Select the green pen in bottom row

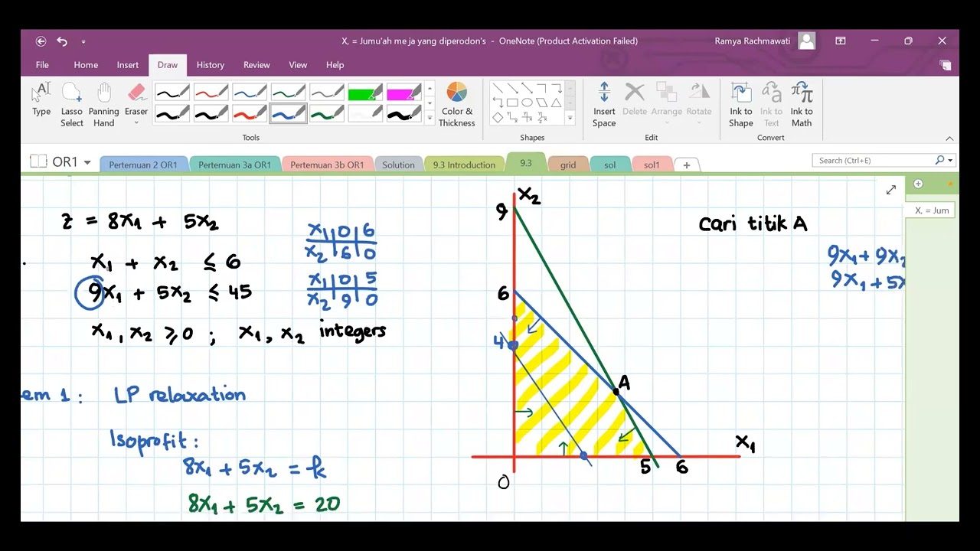(327, 114)
